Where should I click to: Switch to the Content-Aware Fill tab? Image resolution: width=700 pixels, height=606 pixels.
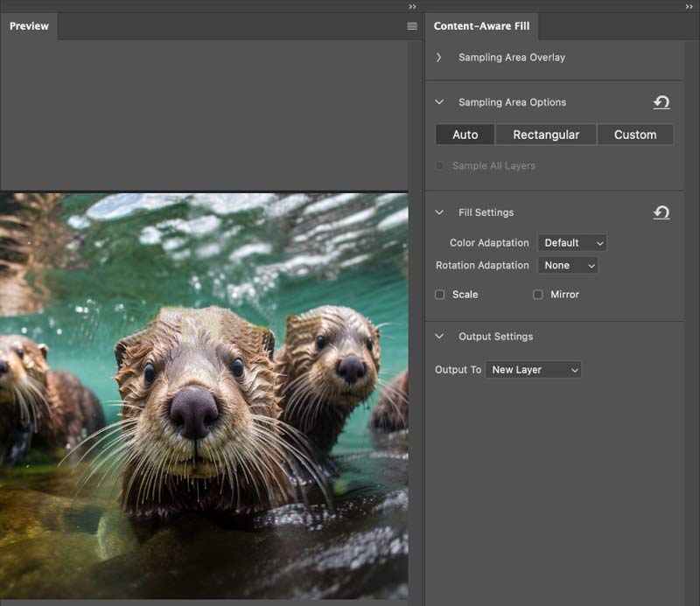click(x=482, y=26)
